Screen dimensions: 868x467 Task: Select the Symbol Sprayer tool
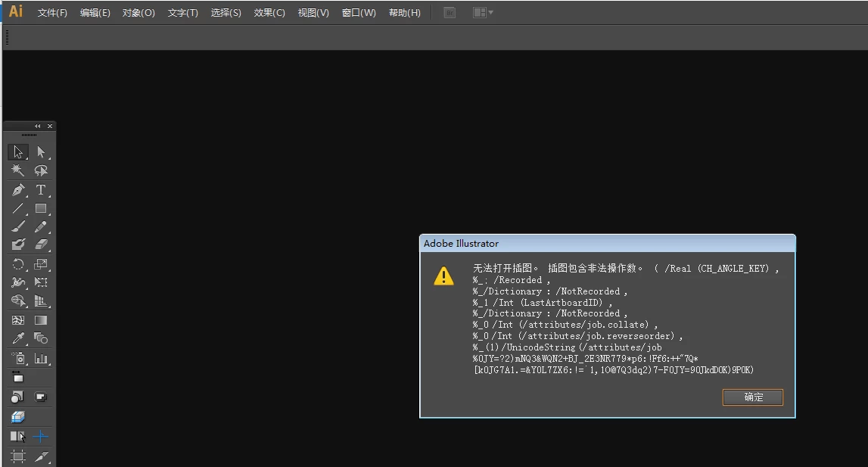[x=17, y=358]
